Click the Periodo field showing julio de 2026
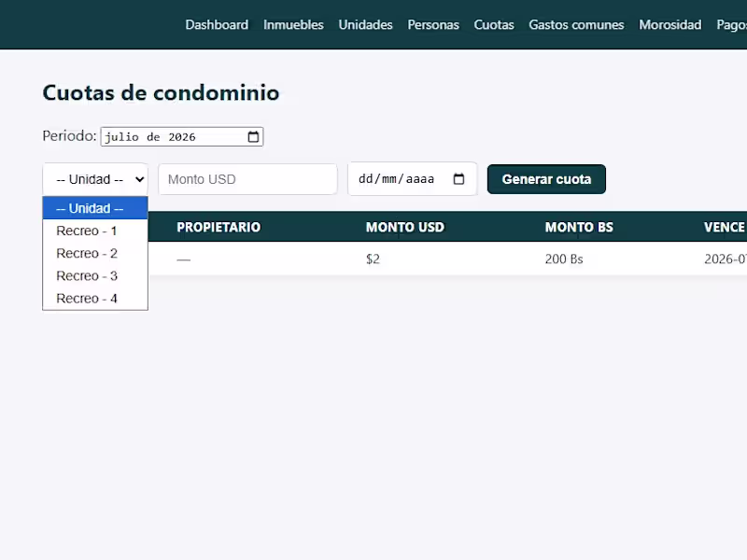This screenshot has width=747, height=560. (181, 136)
